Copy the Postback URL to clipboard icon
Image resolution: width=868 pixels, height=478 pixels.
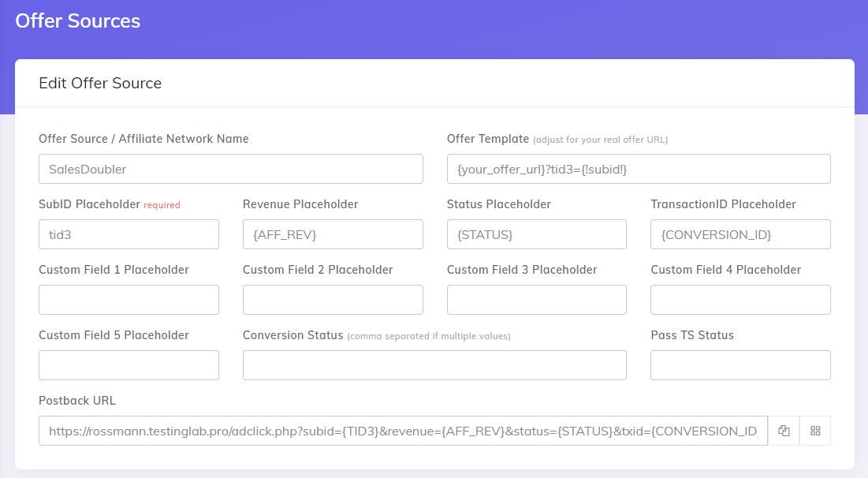pos(784,431)
